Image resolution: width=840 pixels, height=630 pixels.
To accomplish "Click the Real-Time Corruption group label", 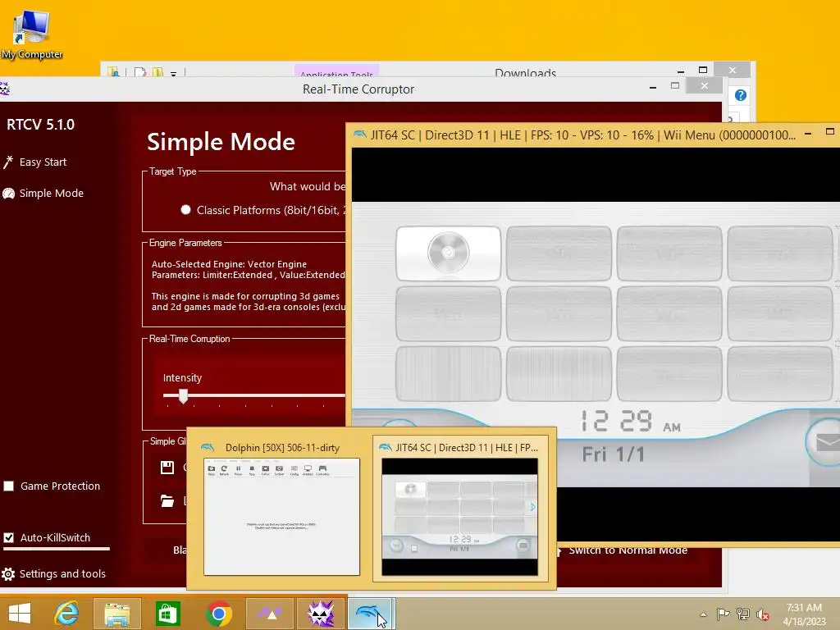I will (x=189, y=339).
